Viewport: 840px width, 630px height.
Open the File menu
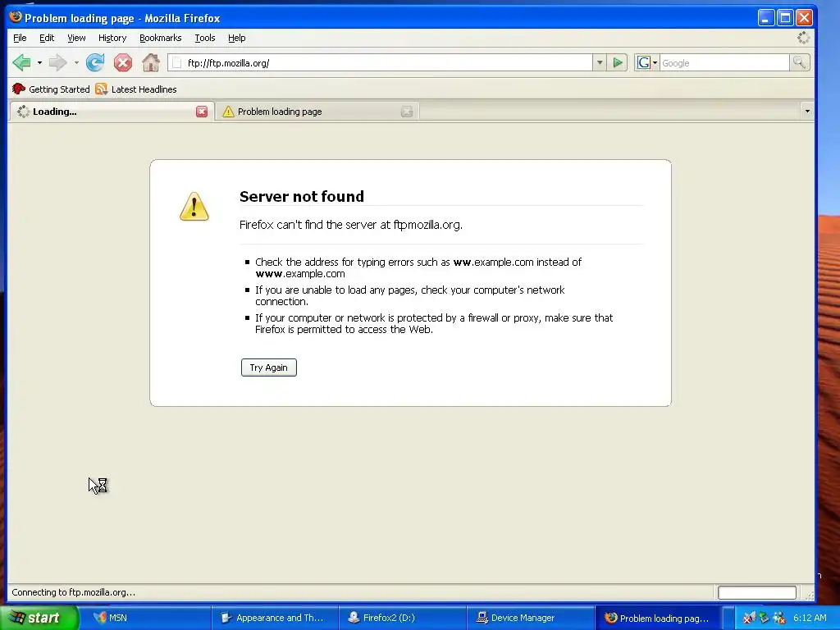pyautogui.click(x=20, y=38)
